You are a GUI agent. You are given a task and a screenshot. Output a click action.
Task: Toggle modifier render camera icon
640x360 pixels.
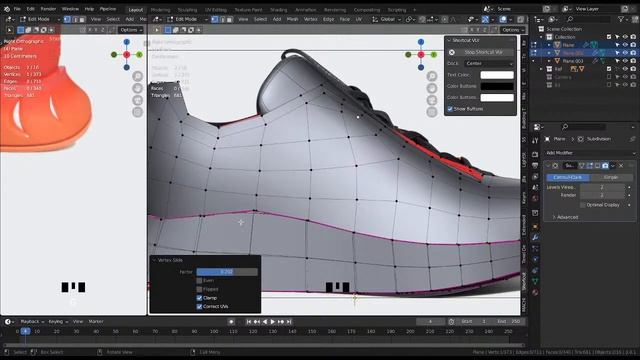[605, 166]
